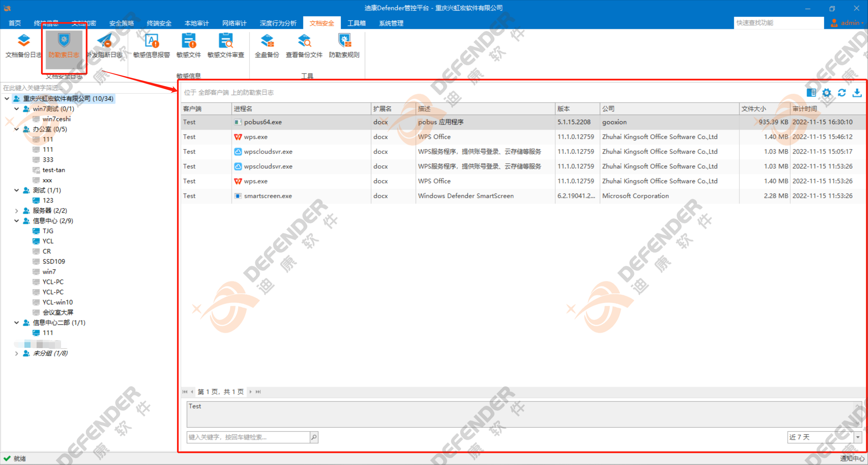
Task: Sort by the 文件大小 column header
Action: tap(765, 109)
